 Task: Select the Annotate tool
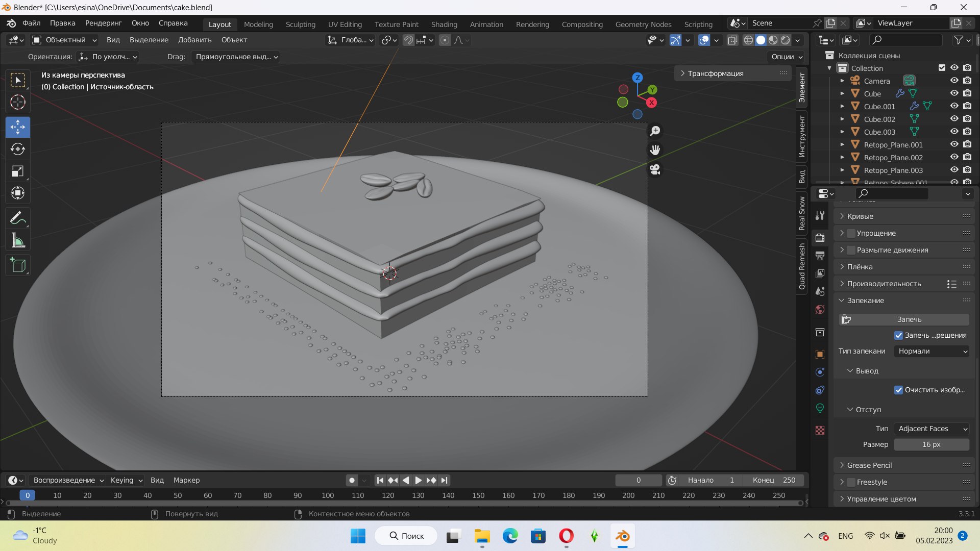(x=18, y=218)
